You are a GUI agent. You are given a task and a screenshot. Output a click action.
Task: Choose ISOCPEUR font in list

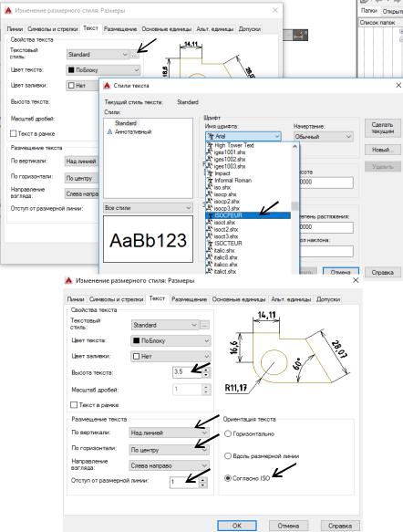pos(248,215)
